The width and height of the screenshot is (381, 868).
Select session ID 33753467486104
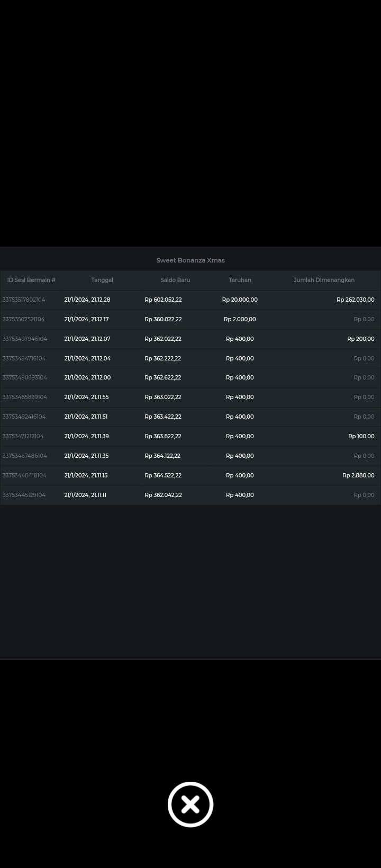25,456
